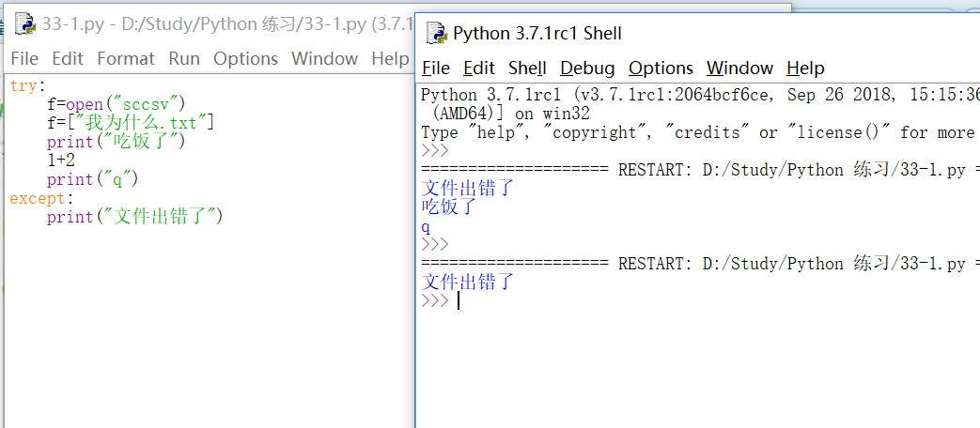Click the 'q' output line in shell
The width and height of the screenshot is (980, 428).
pos(427,227)
